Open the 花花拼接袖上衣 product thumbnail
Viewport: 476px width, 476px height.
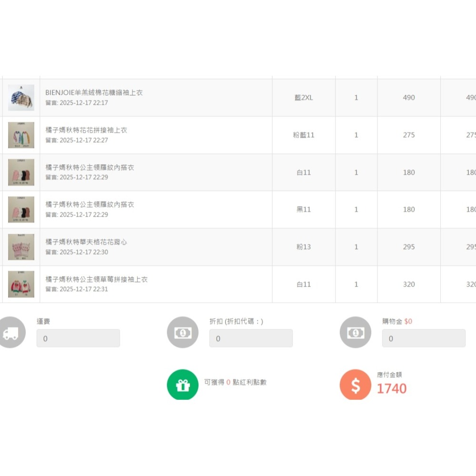pos(21,135)
